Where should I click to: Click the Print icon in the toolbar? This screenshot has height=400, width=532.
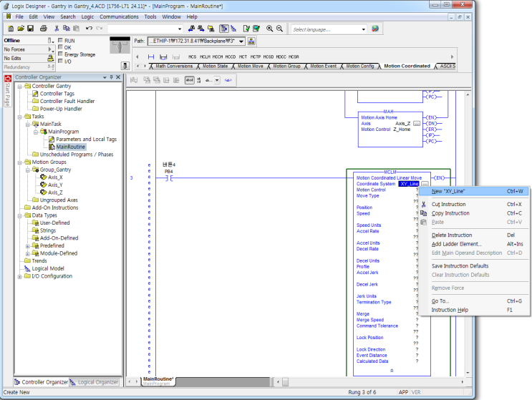point(43,28)
